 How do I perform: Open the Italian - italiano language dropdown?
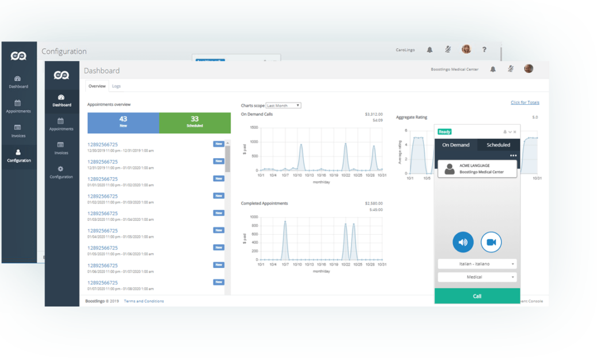(477, 264)
